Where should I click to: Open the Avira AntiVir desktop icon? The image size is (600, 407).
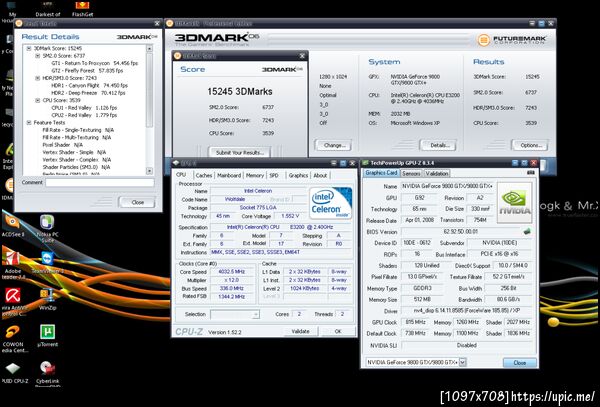click(x=12, y=302)
